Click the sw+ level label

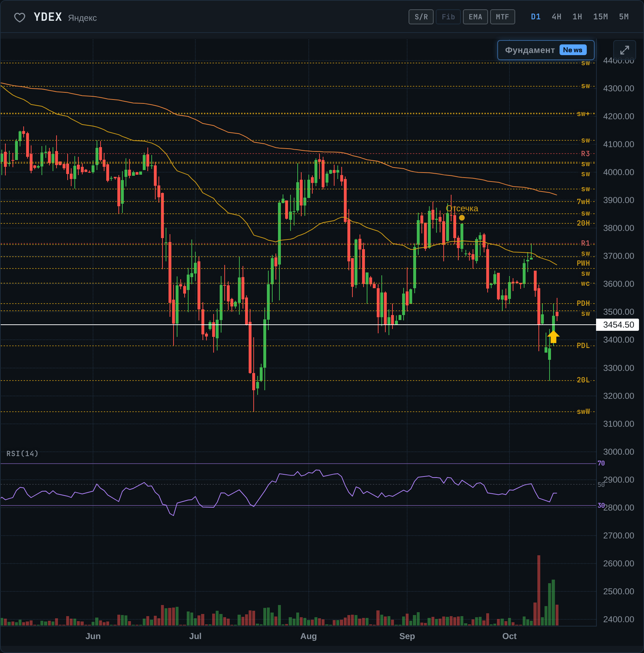click(583, 114)
